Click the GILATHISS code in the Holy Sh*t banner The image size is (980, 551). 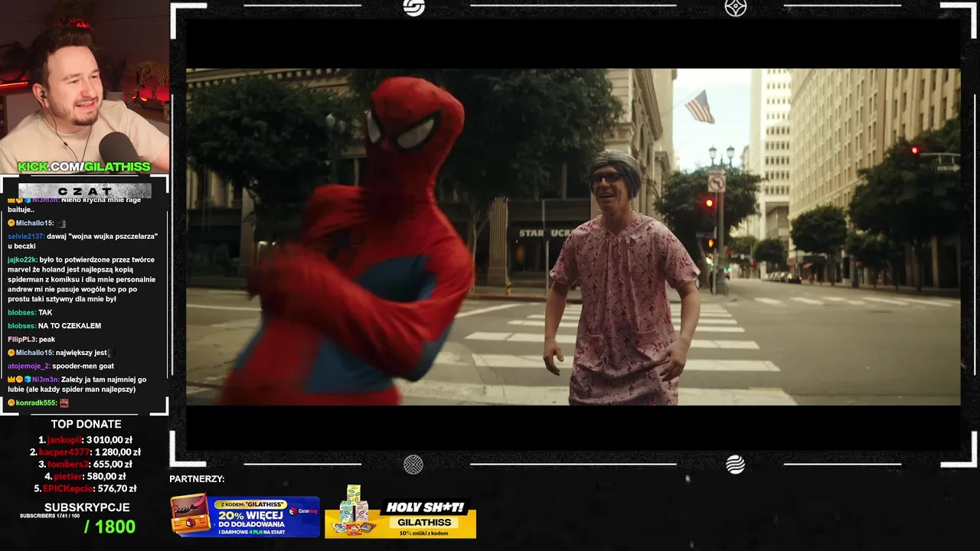423,523
